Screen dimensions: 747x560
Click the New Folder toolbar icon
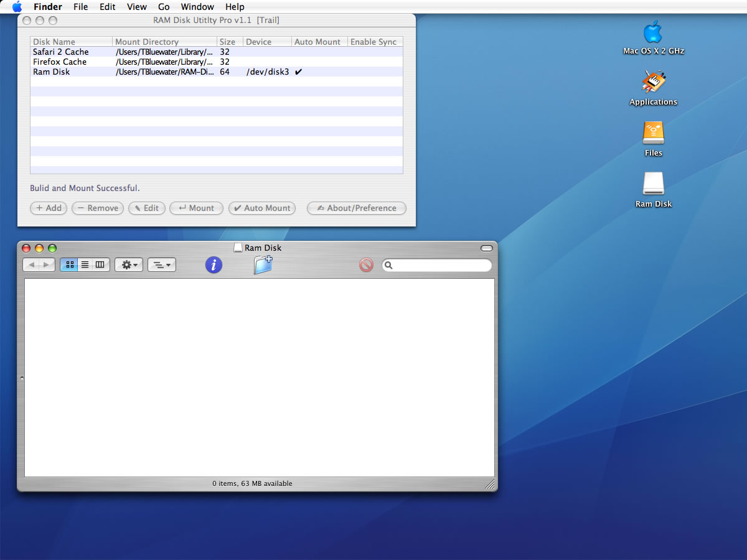click(263, 265)
